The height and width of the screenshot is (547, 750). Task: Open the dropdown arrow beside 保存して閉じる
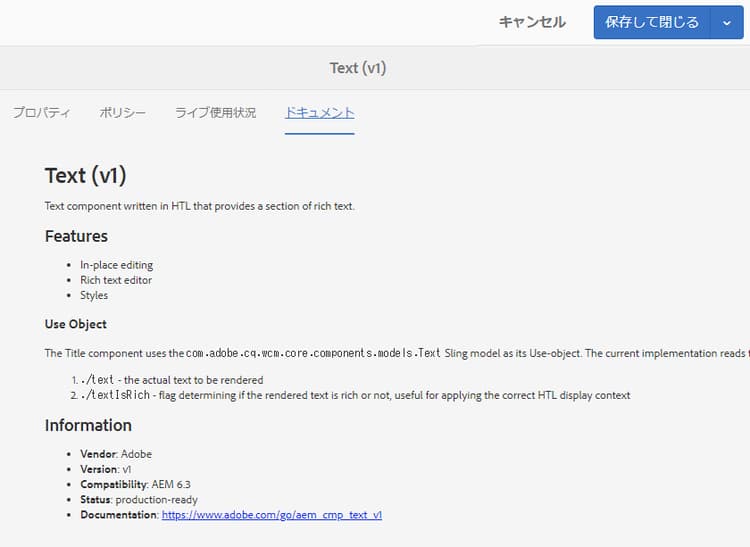727,22
